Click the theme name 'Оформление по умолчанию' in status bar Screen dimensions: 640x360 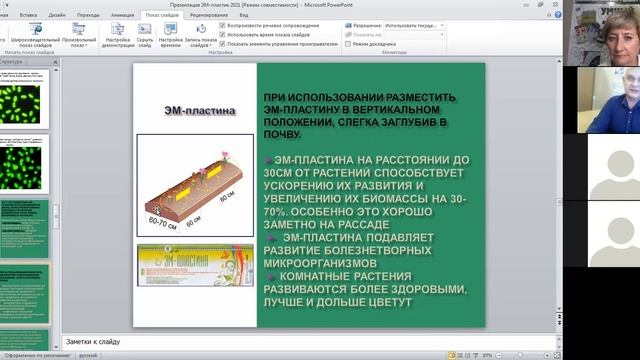click(37, 356)
